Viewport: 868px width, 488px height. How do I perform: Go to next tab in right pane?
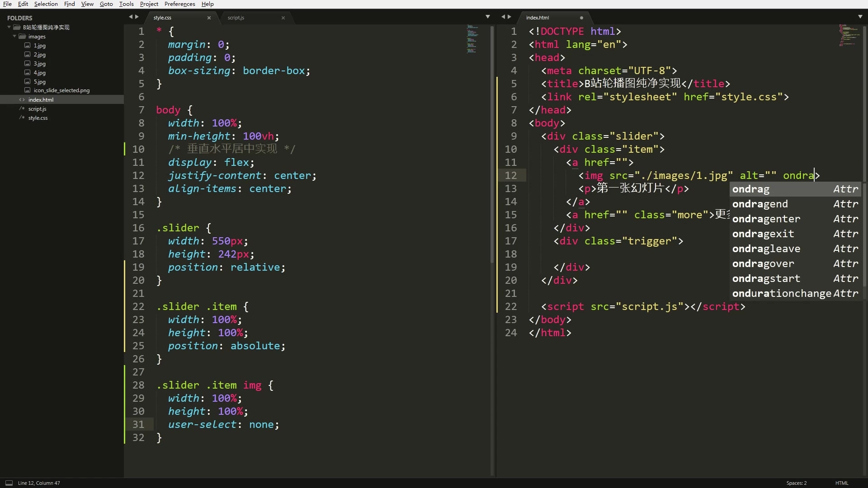[509, 17]
